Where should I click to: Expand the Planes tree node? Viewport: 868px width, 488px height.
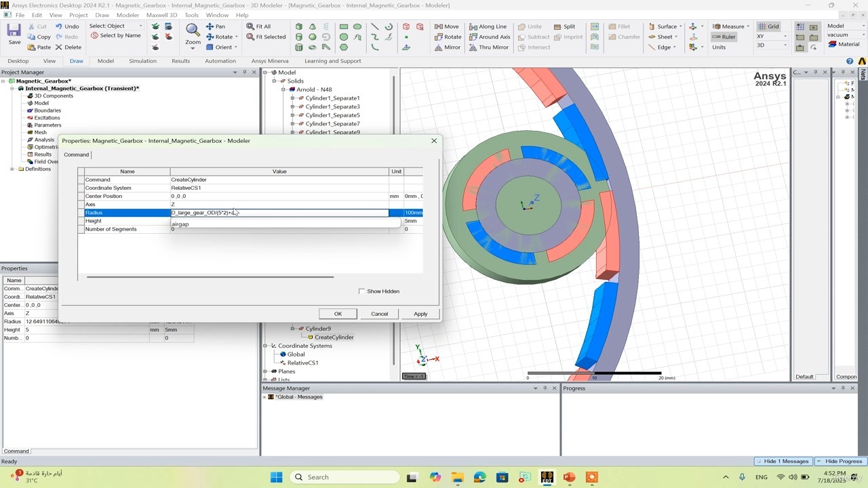(x=265, y=371)
